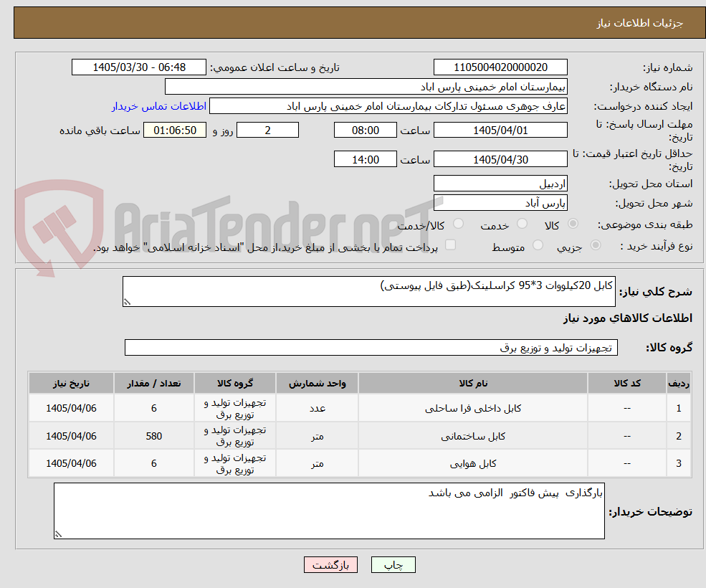This screenshot has height=588, width=706.
Task: Click the delivery province field اردبیل
Action: (x=500, y=184)
